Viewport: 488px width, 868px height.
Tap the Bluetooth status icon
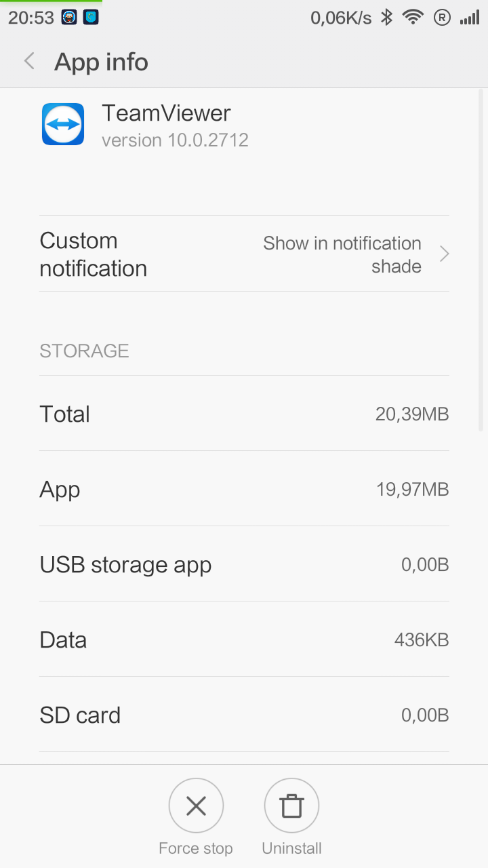tap(386, 18)
